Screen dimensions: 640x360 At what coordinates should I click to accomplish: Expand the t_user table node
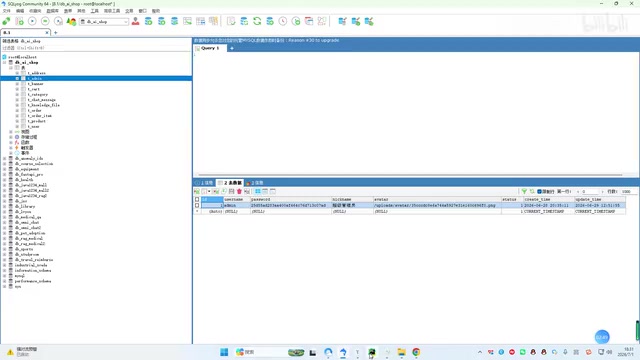click(x=17, y=127)
